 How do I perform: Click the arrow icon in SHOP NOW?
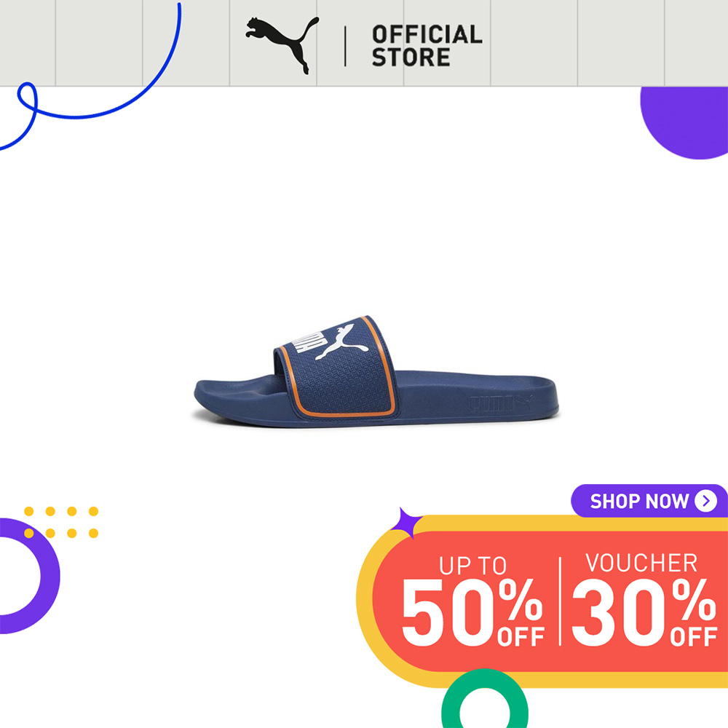click(x=705, y=501)
